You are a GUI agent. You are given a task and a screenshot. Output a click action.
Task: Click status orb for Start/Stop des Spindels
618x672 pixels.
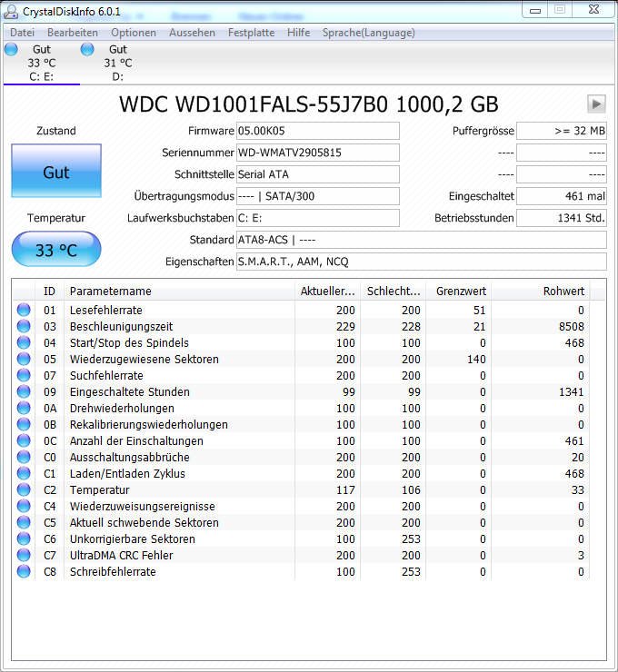[24, 342]
